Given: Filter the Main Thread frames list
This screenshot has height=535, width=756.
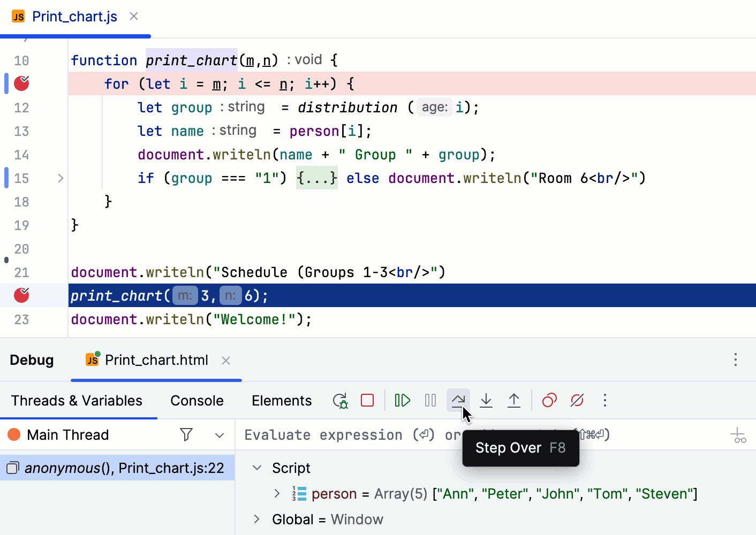Looking at the screenshot, I should pos(186,434).
